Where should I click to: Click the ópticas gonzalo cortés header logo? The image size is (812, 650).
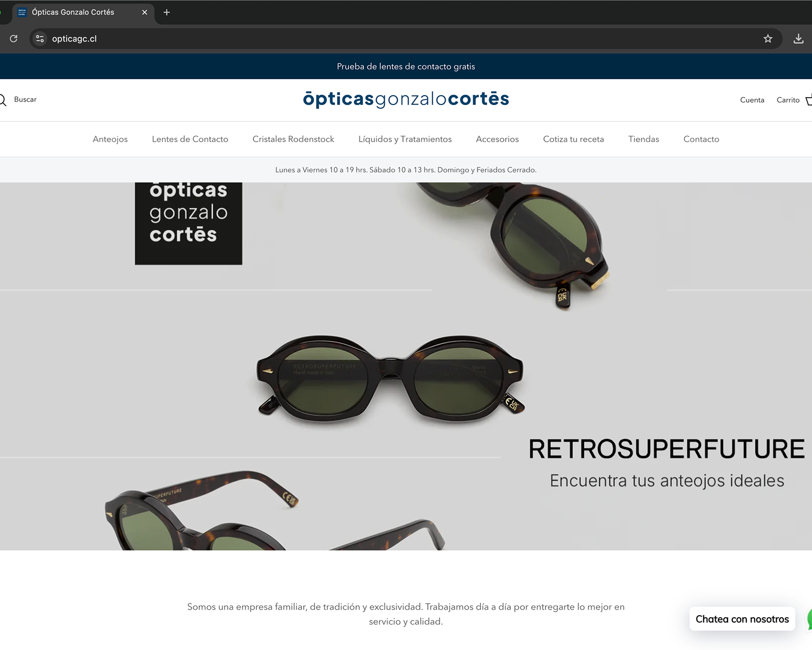[406, 99]
